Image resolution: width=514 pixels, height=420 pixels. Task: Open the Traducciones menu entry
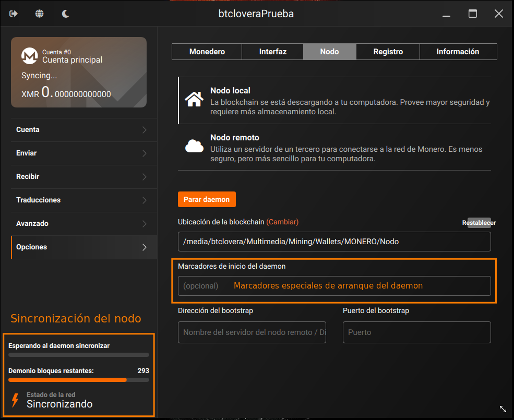coord(84,200)
